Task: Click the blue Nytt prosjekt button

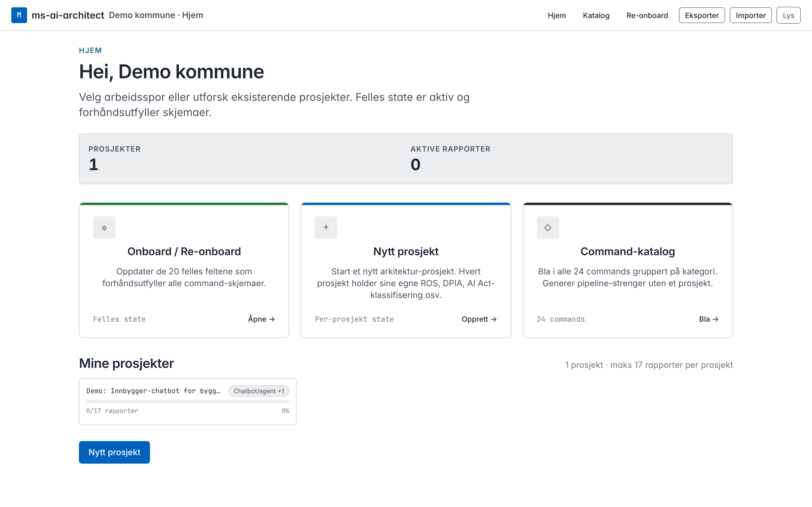Action: point(114,452)
